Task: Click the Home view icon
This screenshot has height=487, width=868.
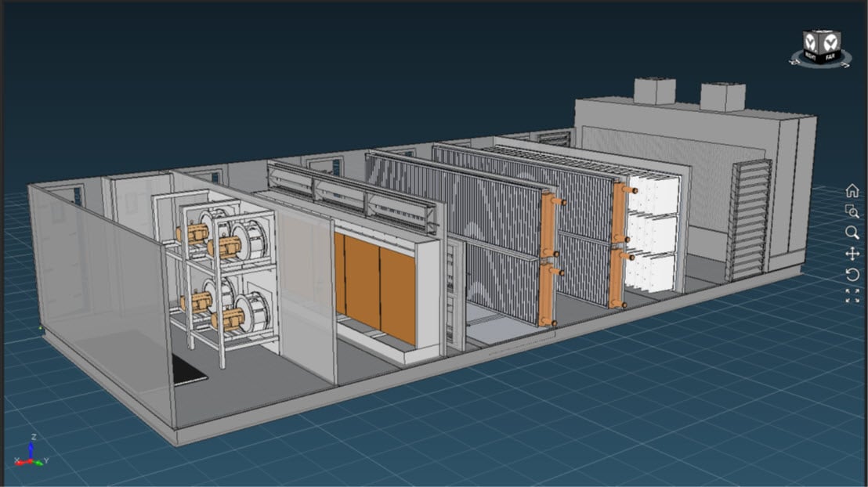Action: pos(852,190)
